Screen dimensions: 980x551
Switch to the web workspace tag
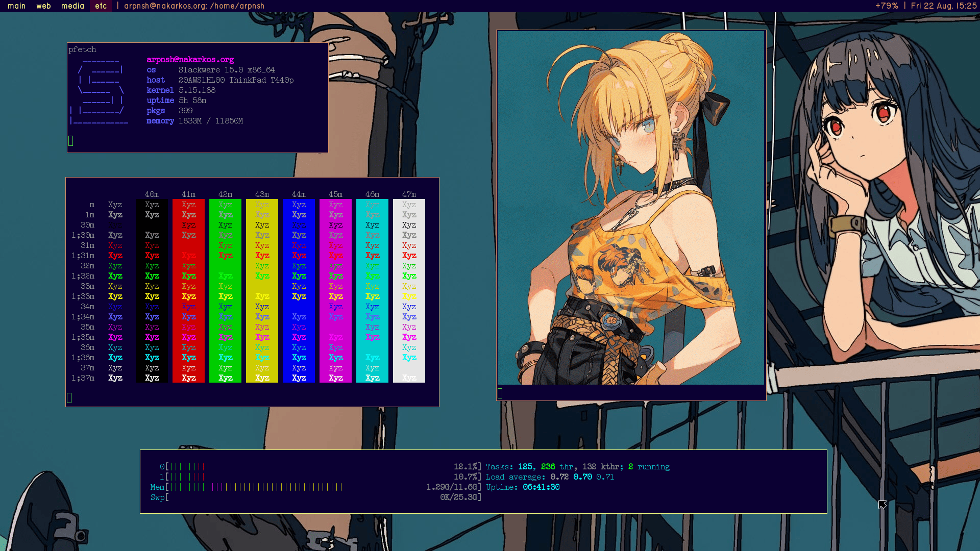[x=43, y=6]
